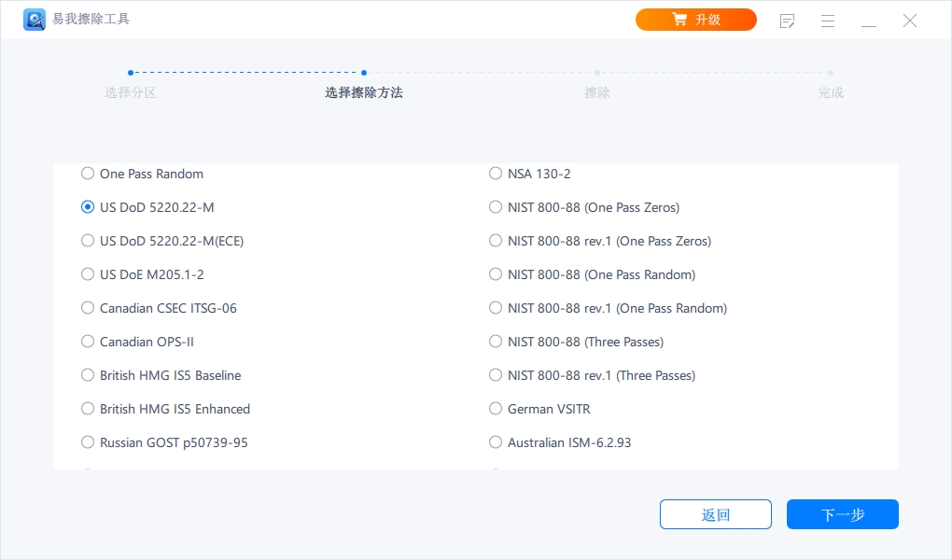Choose the US DoE M205.1-2 method

pos(88,274)
